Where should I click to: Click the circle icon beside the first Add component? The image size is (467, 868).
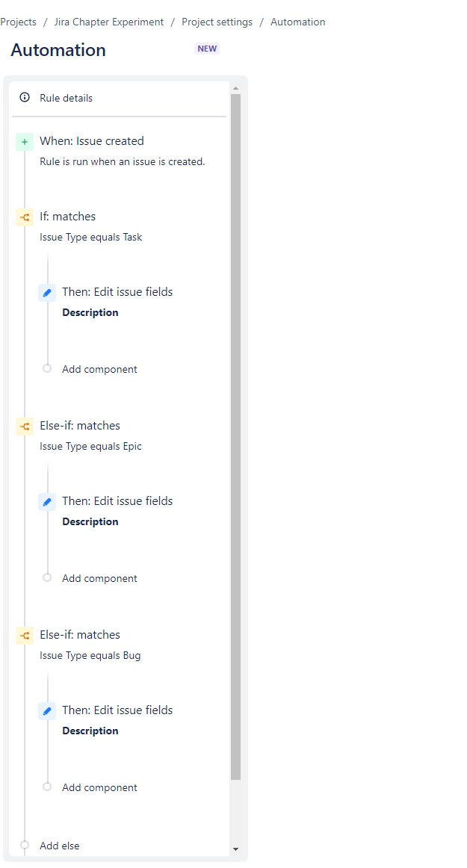coord(48,368)
